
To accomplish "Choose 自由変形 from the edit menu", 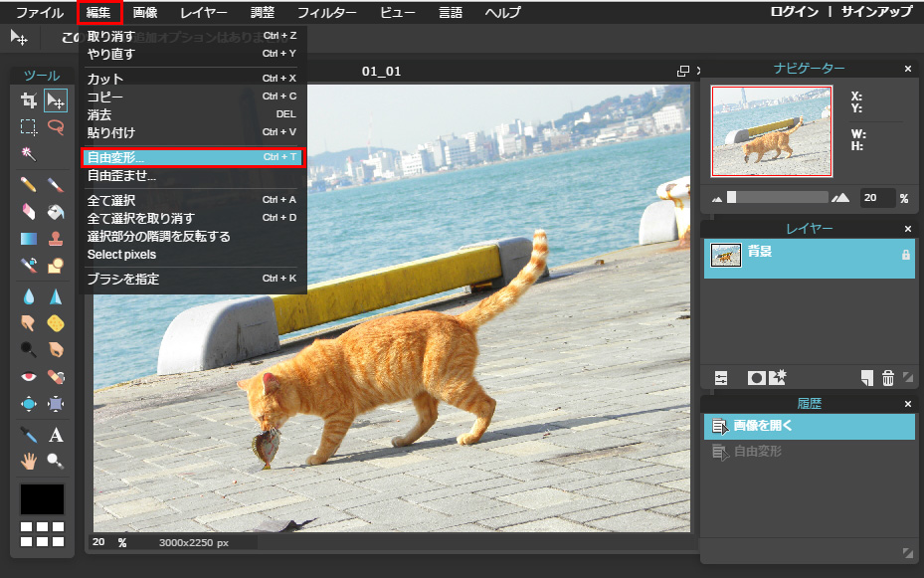I will click(192, 157).
